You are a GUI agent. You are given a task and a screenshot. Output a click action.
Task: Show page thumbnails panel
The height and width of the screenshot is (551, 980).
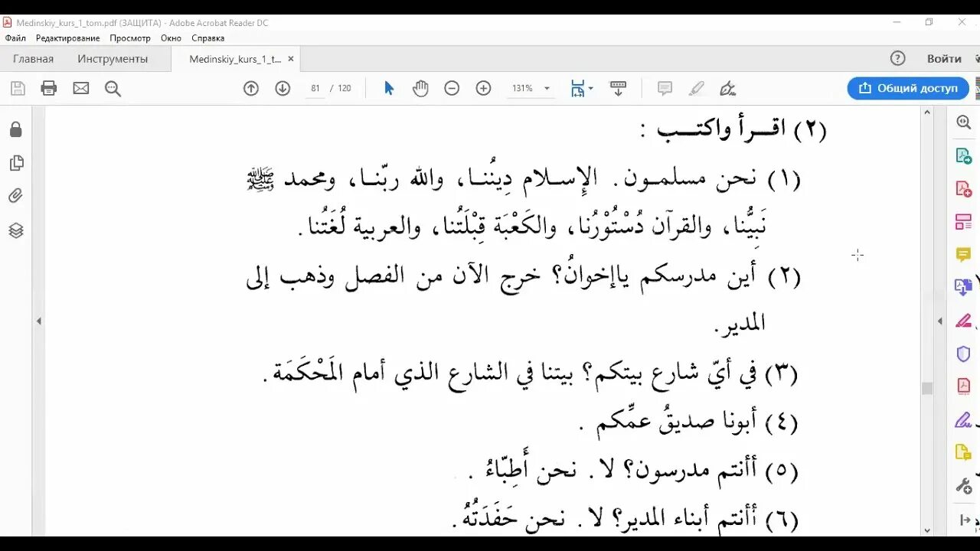point(16,163)
